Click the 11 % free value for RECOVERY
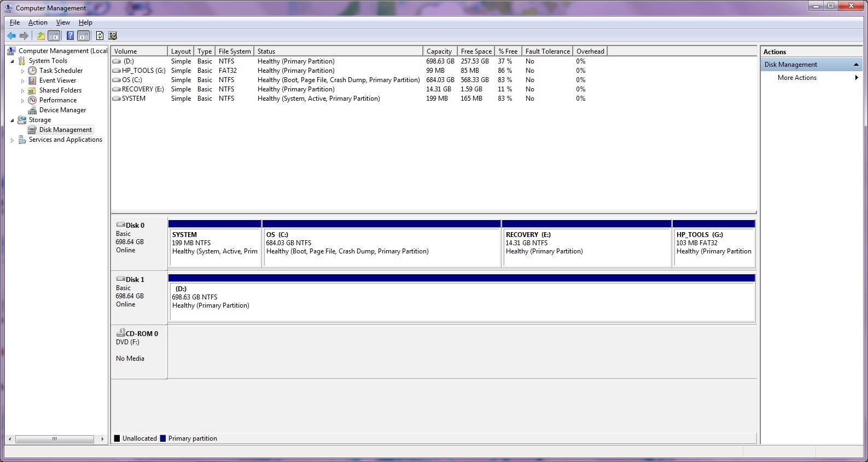Viewport: 868px width, 462px height. click(505, 89)
